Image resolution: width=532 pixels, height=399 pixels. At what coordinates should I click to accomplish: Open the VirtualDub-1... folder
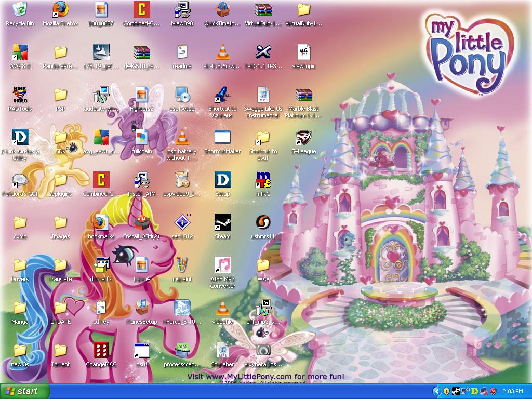pyautogui.click(x=303, y=10)
